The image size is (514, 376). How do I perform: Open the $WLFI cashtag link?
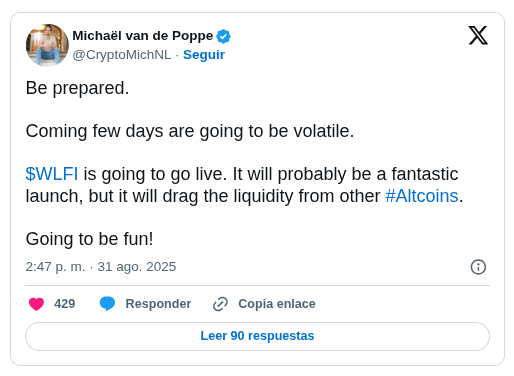pos(52,174)
